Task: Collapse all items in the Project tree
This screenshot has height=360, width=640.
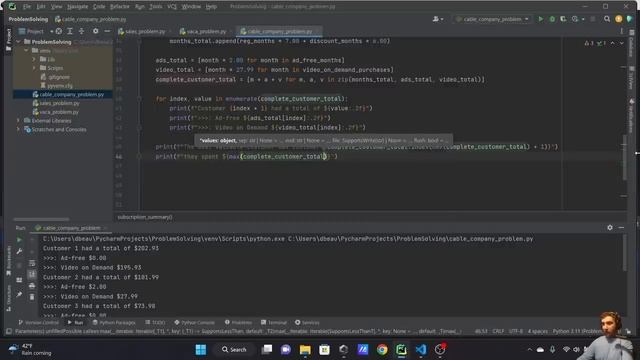Action: pyautogui.click(x=81, y=31)
